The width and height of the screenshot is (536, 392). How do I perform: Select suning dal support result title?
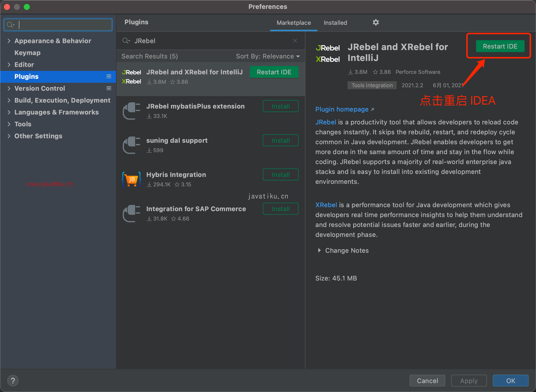177,140
